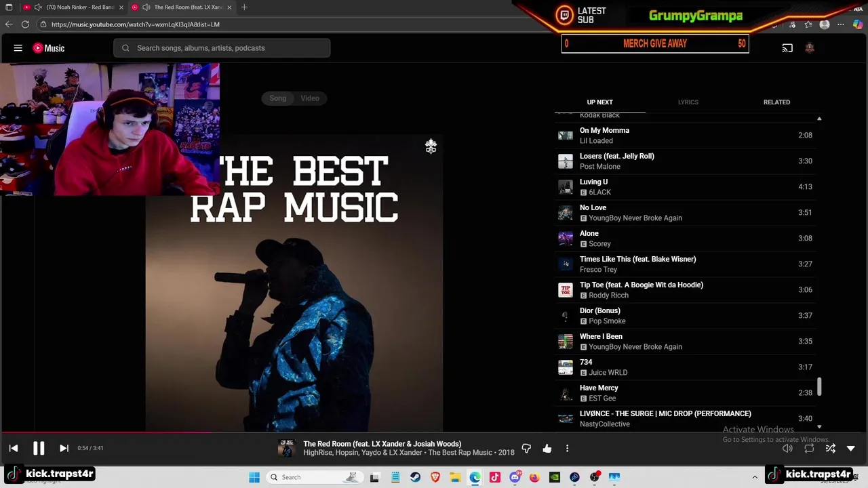868x488 pixels.
Task: Click the now-playing album thumbnail in player bar
Action: [x=287, y=448]
